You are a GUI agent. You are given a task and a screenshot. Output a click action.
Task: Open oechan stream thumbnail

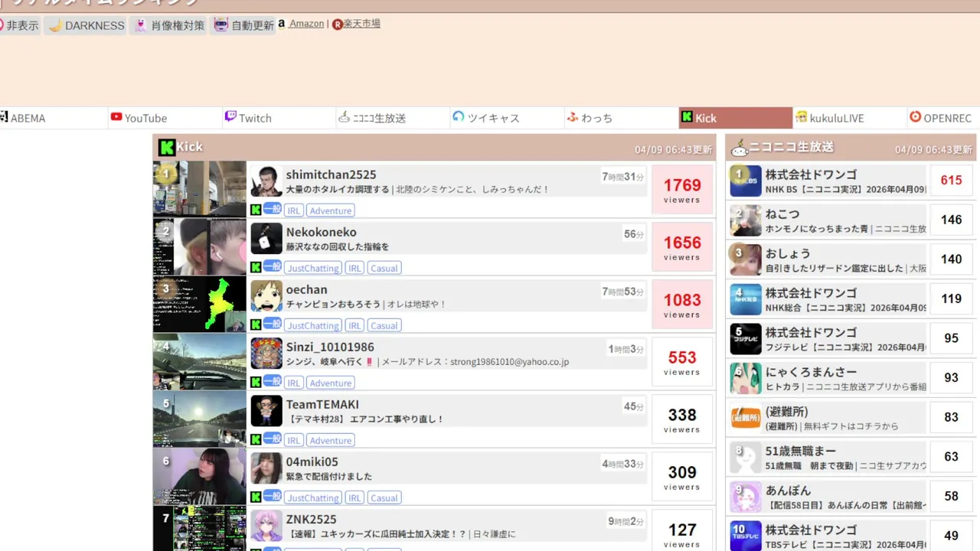pos(199,304)
